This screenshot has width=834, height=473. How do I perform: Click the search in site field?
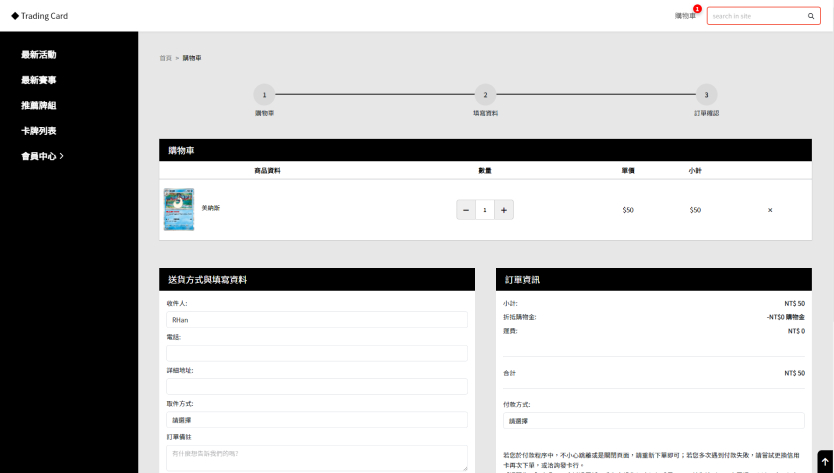(755, 16)
